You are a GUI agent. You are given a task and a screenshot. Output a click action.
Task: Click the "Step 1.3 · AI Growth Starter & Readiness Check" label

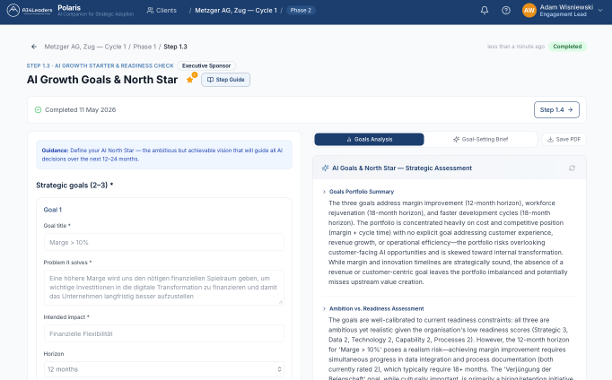100,66
